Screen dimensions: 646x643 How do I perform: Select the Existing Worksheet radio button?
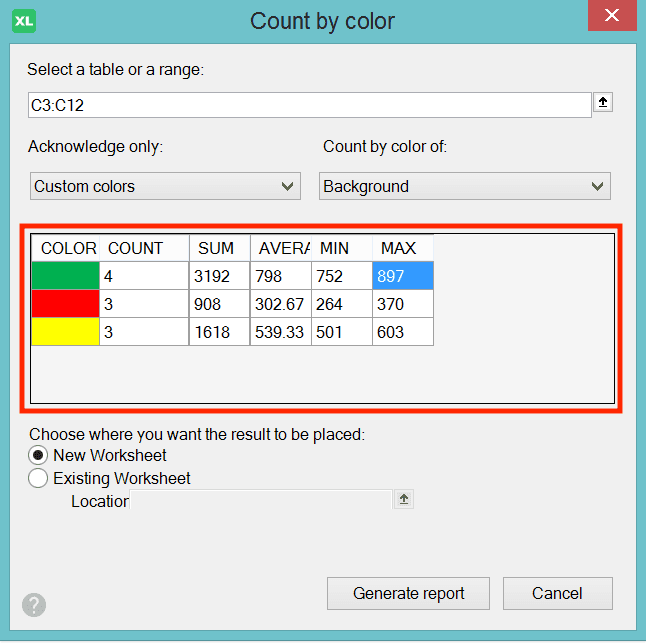tap(38, 478)
